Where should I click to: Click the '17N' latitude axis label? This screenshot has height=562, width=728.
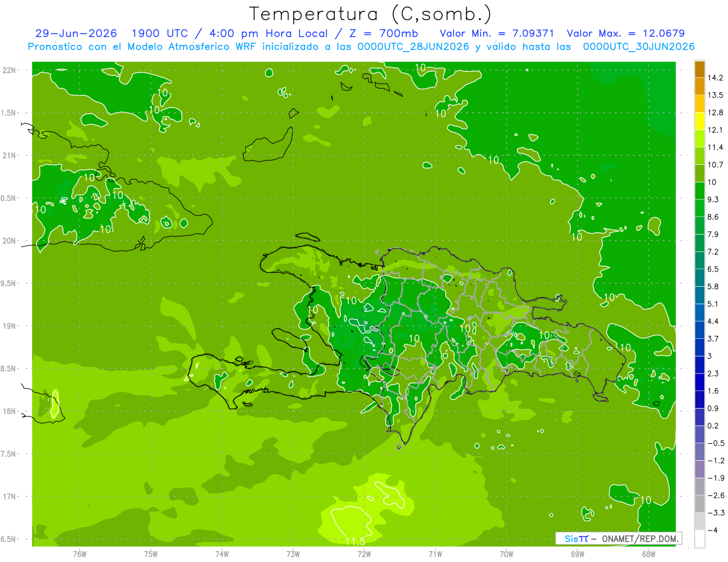pyautogui.click(x=9, y=497)
